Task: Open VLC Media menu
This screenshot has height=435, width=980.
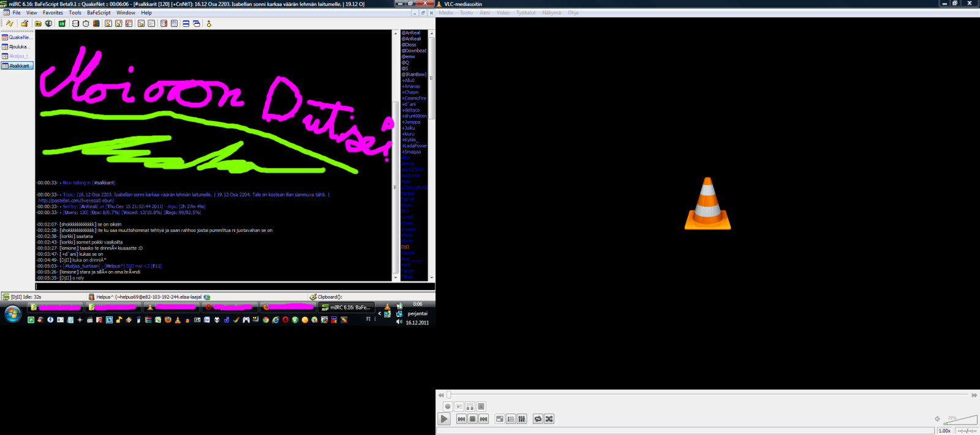Action: tap(446, 13)
